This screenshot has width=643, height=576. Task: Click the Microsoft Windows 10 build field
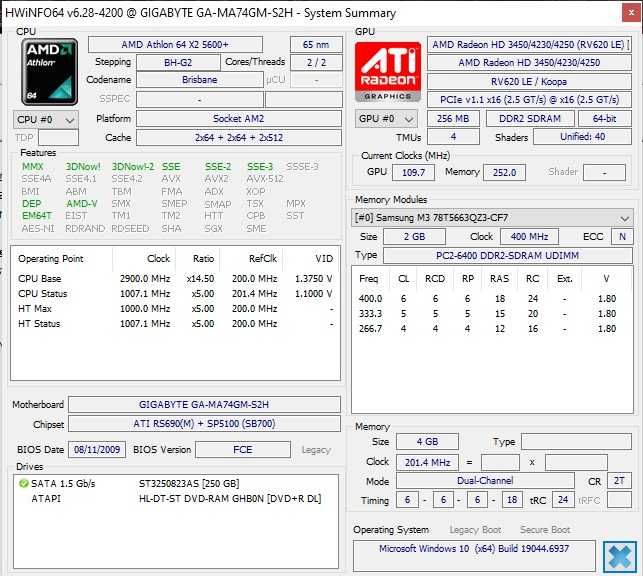coord(474,555)
